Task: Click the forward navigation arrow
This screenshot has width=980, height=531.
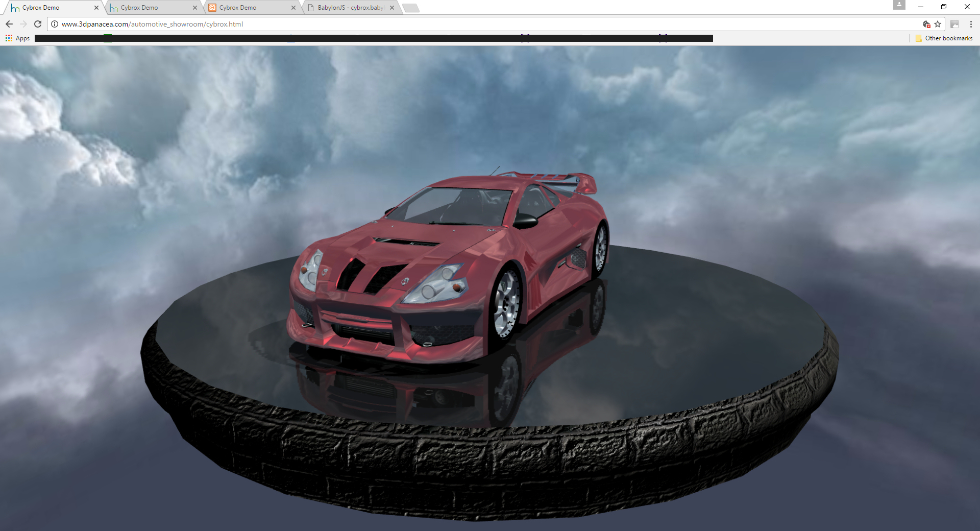Action: [x=23, y=24]
